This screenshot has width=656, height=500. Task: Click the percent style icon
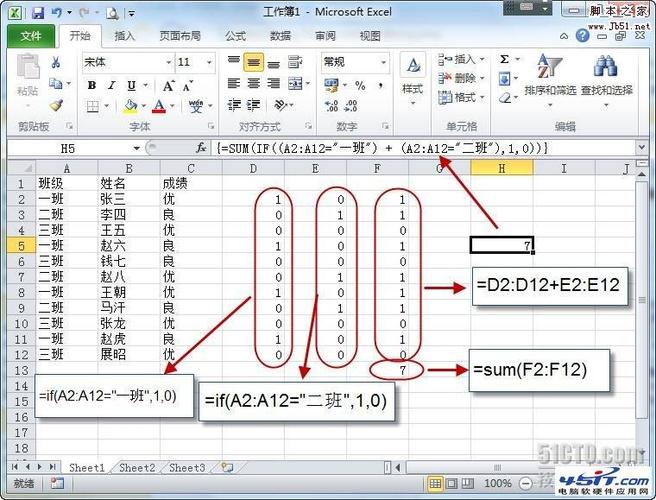click(360, 85)
